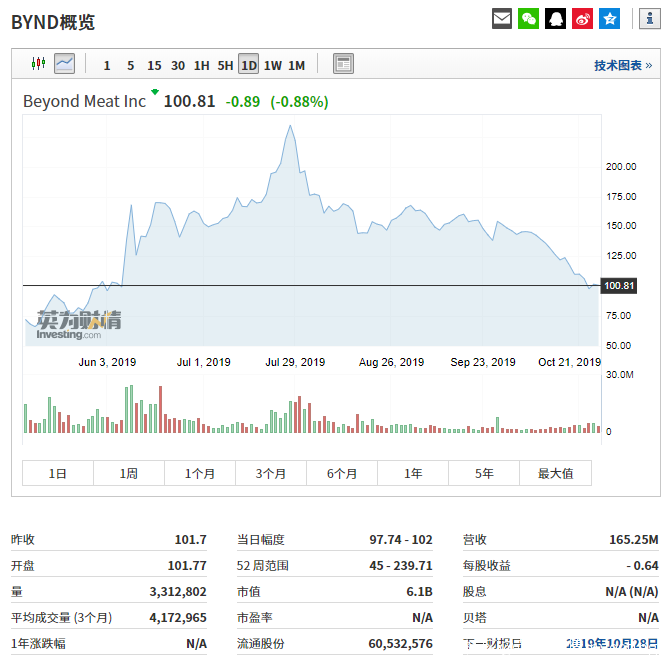The image size is (669, 671).
Task: Select the 1W interval
Action: tap(273, 65)
